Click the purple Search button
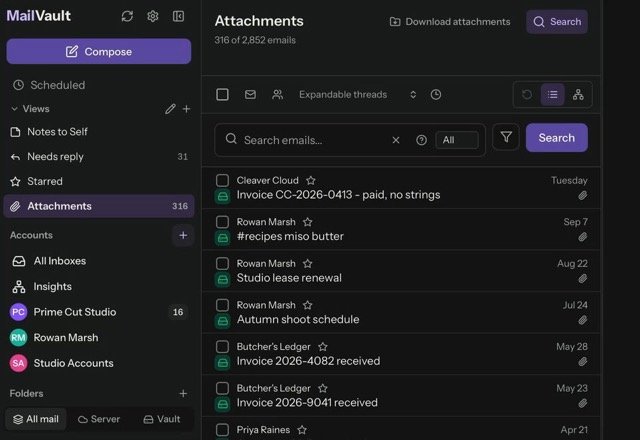 [x=557, y=138]
